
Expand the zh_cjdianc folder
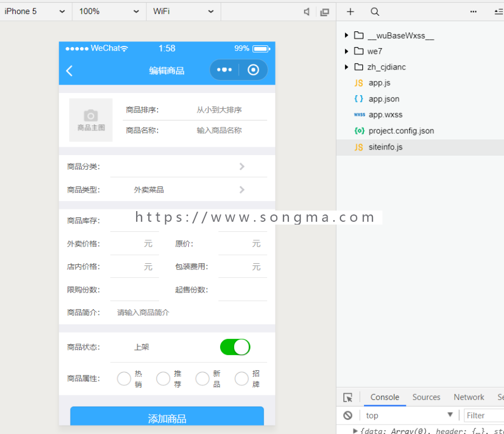tap(346, 67)
